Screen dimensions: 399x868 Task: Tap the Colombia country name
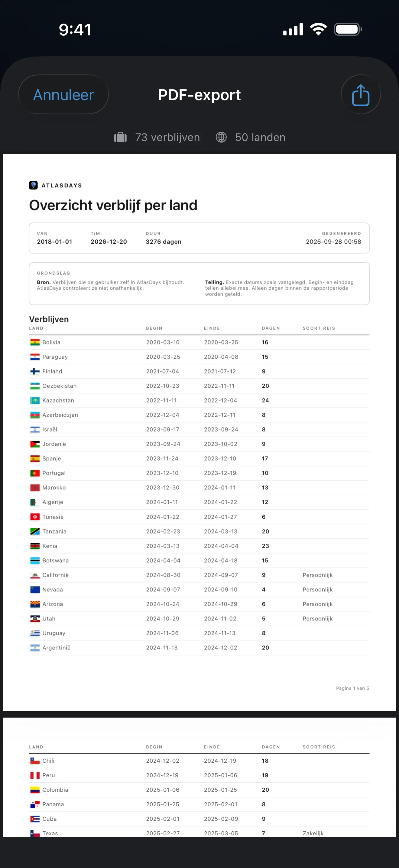[x=55, y=790]
